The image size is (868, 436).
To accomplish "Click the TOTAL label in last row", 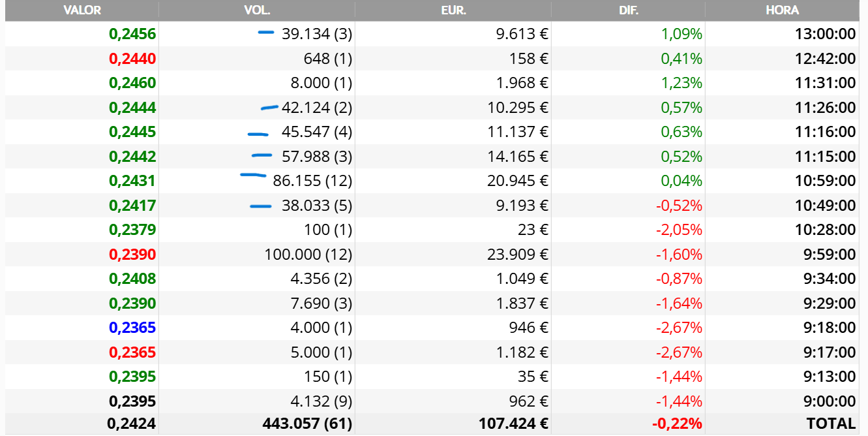I will coord(831,424).
